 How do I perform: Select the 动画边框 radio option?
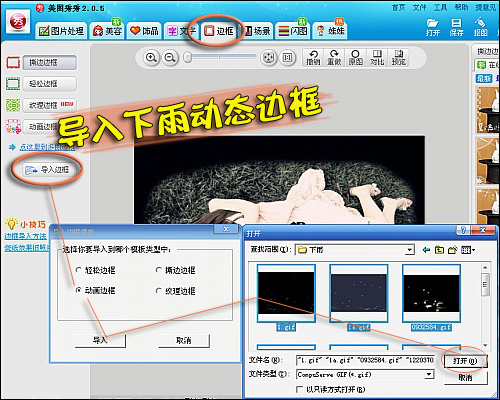click(x=78, y=290)
